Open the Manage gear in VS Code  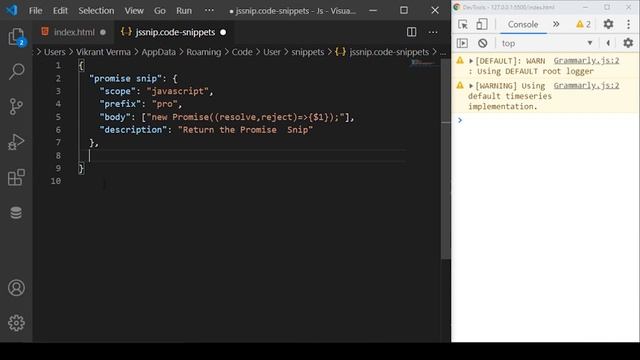point(16,323)
